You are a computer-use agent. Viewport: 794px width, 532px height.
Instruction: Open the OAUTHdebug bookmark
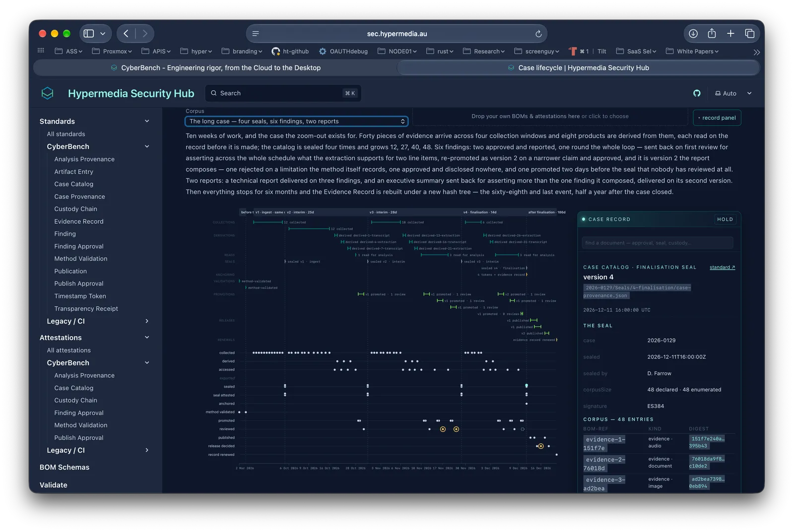point(343,51)
